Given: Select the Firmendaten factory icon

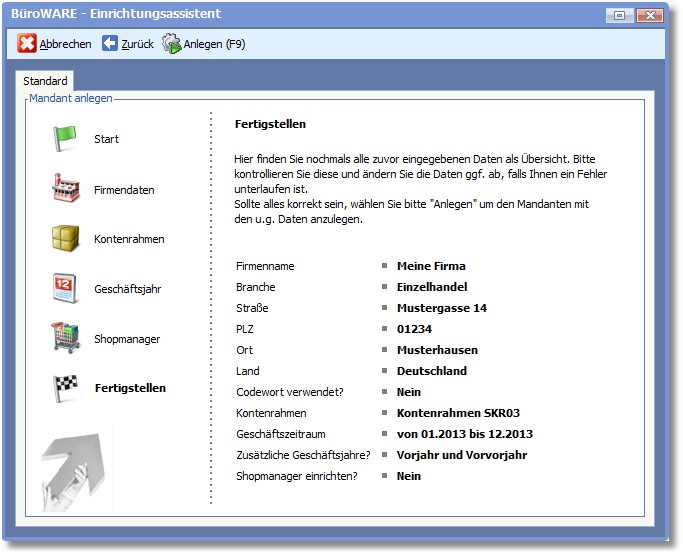Looking at the screenshot, I should [x=65, y=188].
